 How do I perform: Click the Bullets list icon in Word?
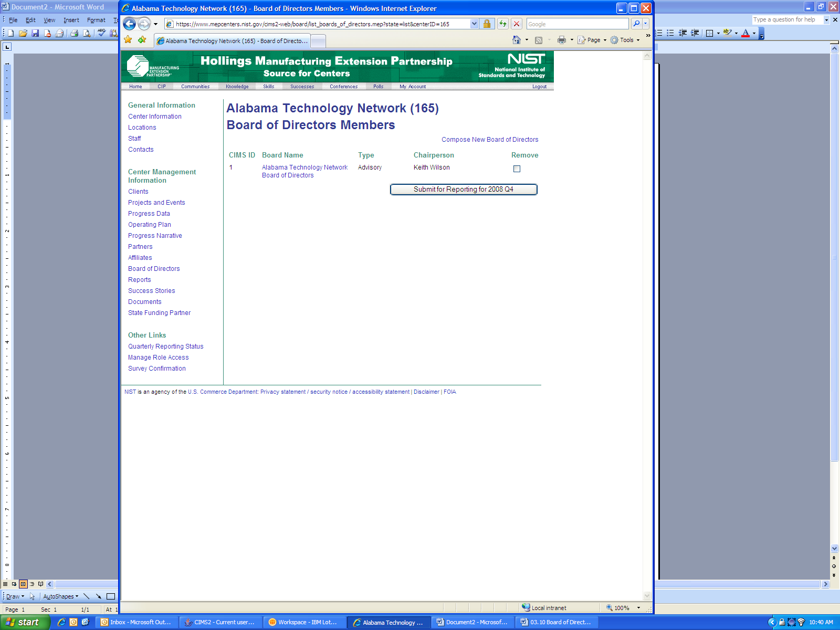tap(670, 33)
